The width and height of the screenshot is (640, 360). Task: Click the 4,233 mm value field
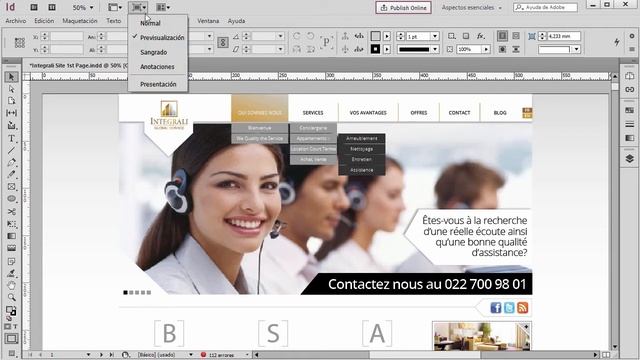564,36
